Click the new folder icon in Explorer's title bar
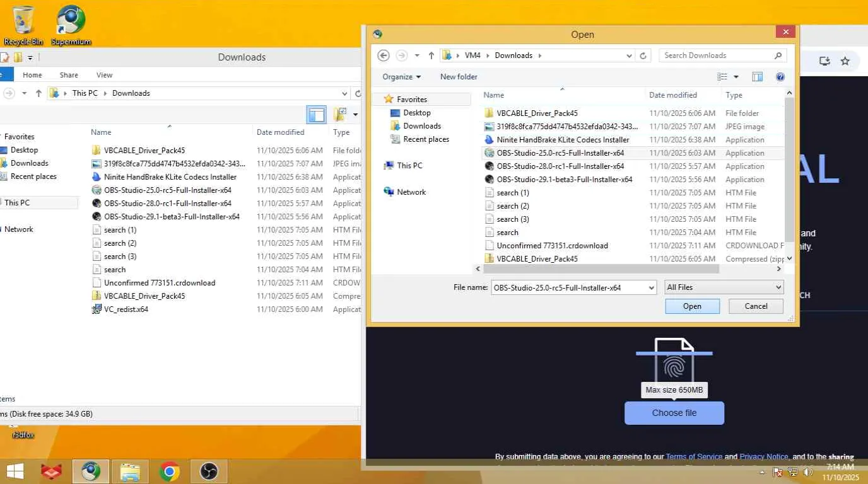 pos(18,57)
